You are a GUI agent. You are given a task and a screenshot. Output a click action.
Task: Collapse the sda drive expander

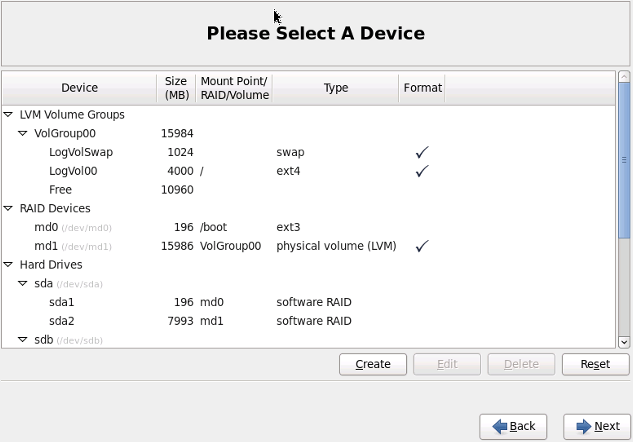click(23, 283)
